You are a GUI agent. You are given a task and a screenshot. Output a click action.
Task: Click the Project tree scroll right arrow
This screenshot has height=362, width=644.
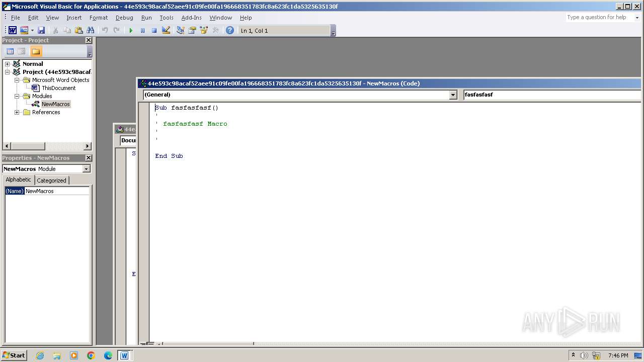(x=88, y=146)
